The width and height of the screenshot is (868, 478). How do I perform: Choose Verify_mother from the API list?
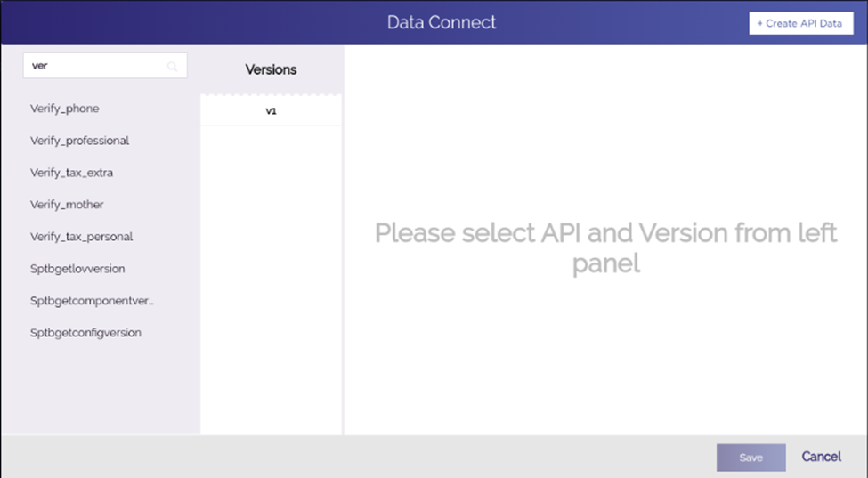tap(67, 205)
